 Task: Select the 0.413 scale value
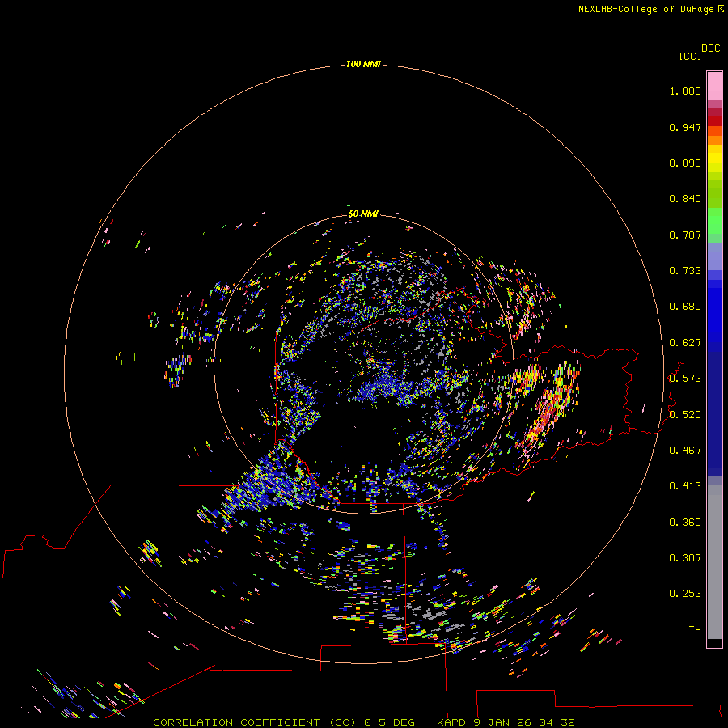685,486
